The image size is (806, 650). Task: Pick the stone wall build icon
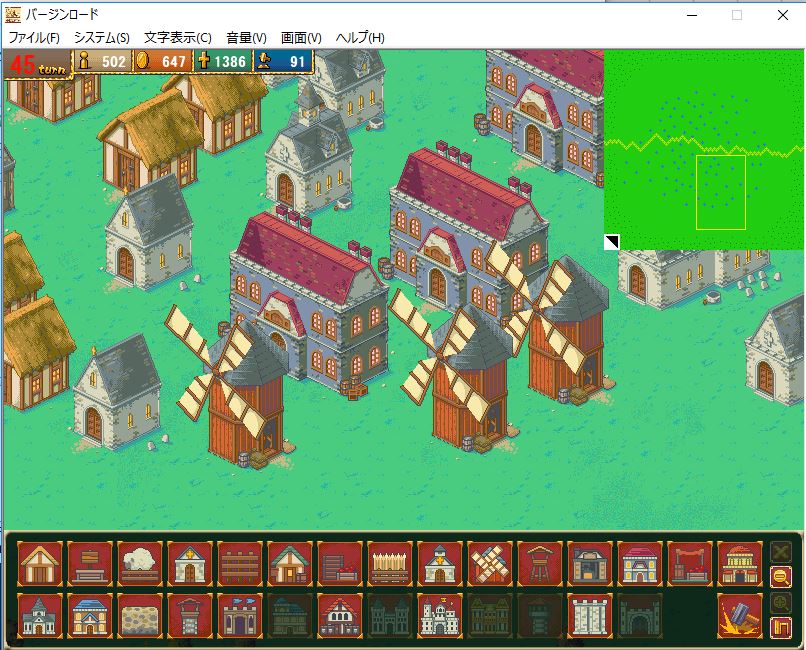(590, 616)
